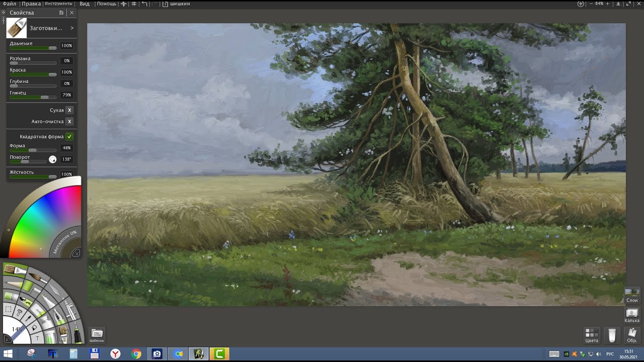Select the Eyedropper color sampler tool

[28, 319]
